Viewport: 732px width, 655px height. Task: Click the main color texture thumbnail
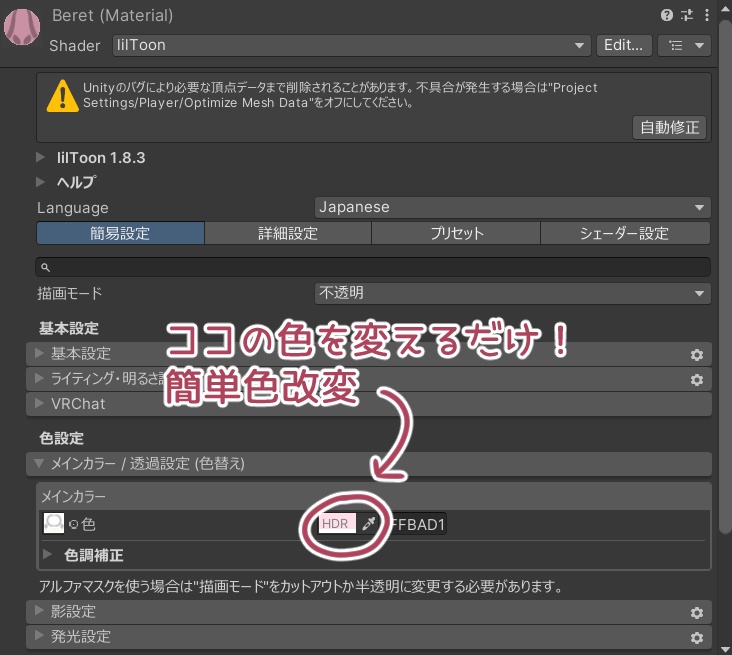pyautogui.click(x=54, y=523)
